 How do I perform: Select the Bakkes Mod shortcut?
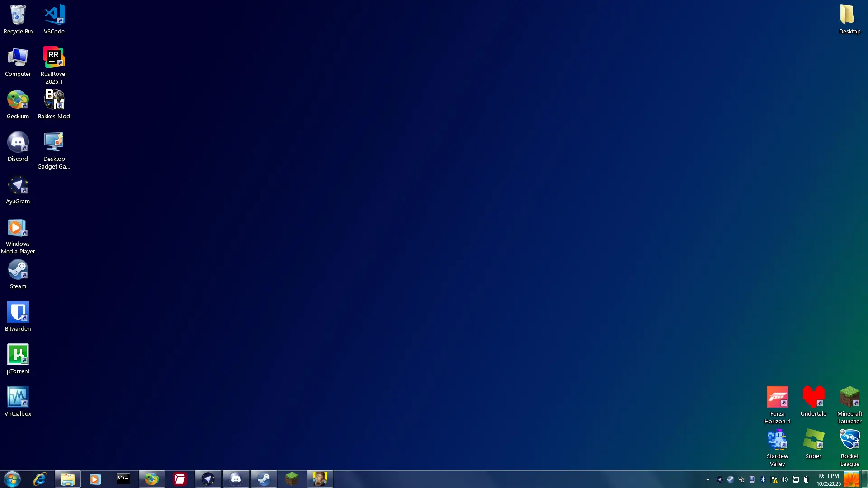click(54, 104)
